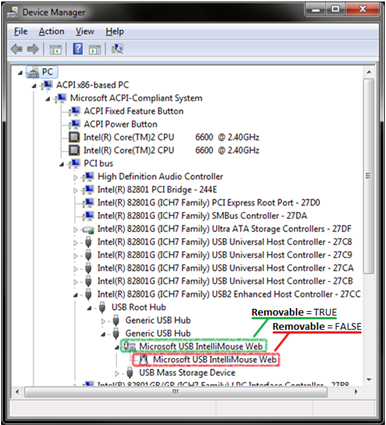Click the PCI bus device icon

74,163
